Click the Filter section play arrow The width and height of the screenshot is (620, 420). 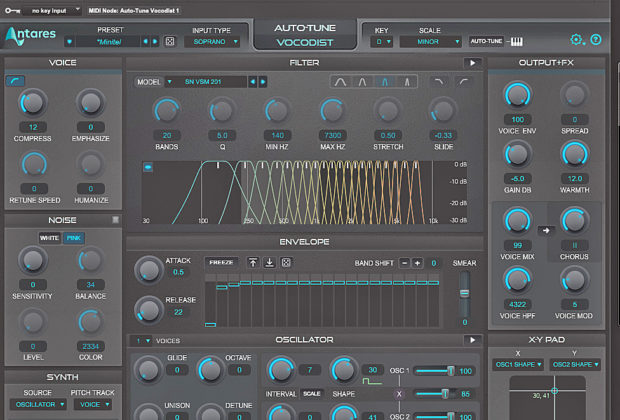point(473,62)
